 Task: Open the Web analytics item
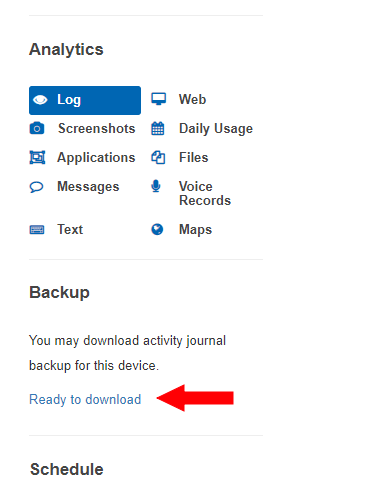[192, 99]
